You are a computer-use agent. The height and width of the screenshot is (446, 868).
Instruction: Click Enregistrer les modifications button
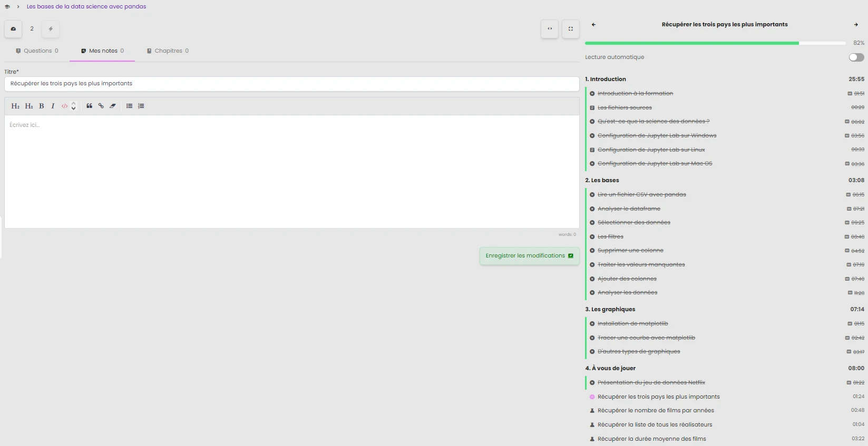pos(529,256)
